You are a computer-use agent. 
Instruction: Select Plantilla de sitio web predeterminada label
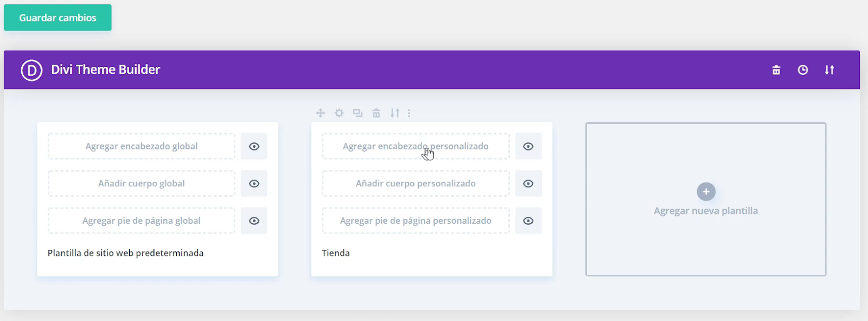126,253
